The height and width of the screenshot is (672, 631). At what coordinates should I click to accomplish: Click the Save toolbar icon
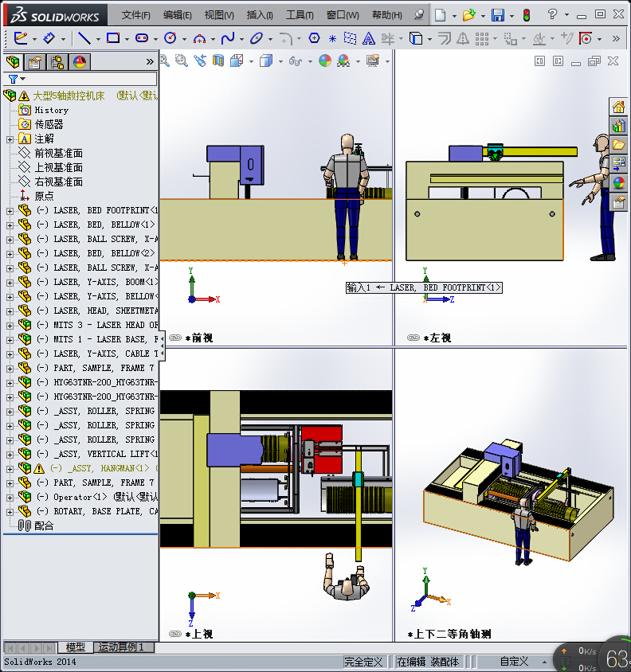(498, 15)
